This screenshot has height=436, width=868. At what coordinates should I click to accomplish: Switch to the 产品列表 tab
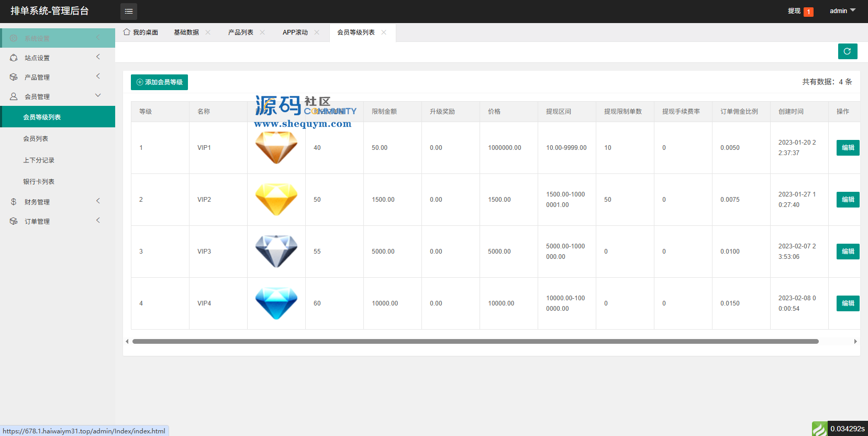click(240, 32)
